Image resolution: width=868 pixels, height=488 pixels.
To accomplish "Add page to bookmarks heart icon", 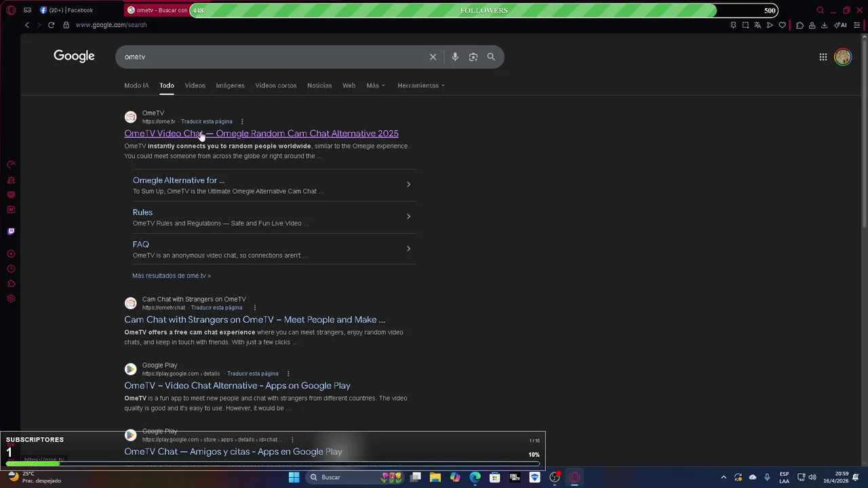I will [782, 25].
